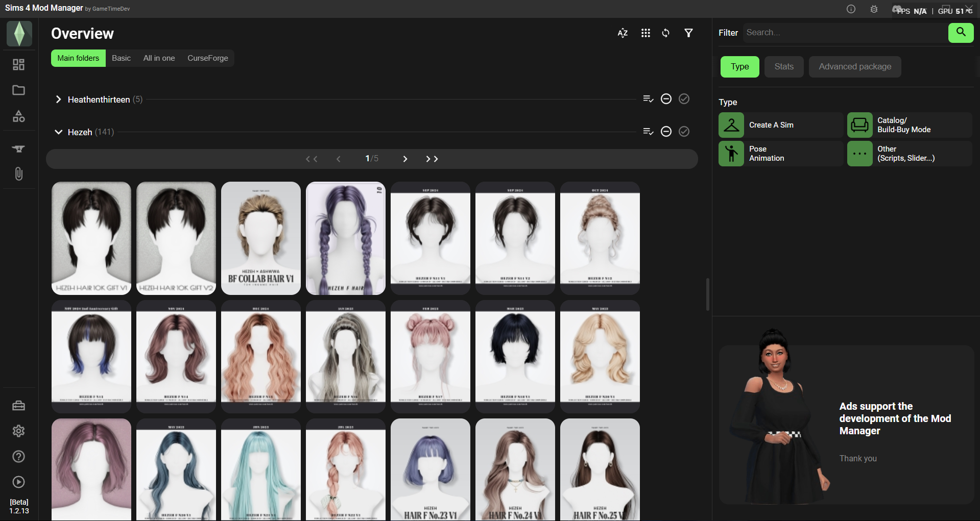Image resolution: width=980 pixels, height=521 pixels.
Task: Open the folder section in the sidebar
Action: coord(19,90)
